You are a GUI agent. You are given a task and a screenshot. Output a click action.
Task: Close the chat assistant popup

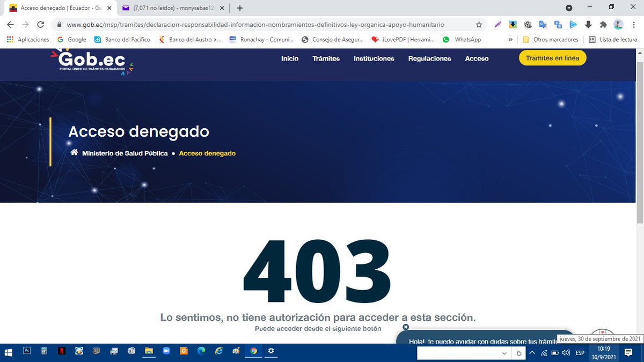point(406,327)
